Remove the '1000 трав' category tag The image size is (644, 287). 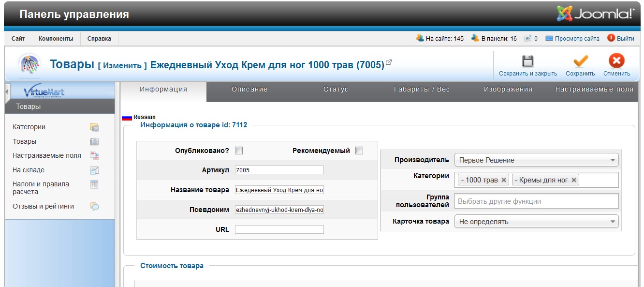pyautogui.click(x=504, y=180)
